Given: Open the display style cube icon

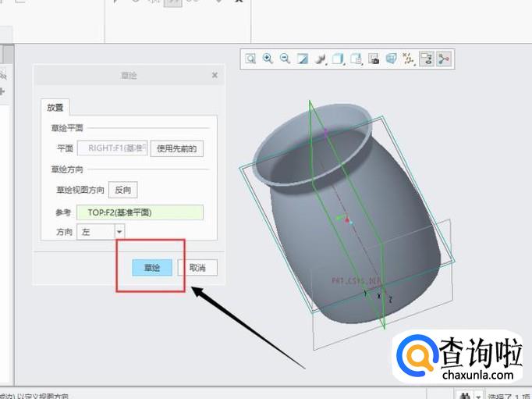Looking at the screenshot, I should click(x=338, y=59).
